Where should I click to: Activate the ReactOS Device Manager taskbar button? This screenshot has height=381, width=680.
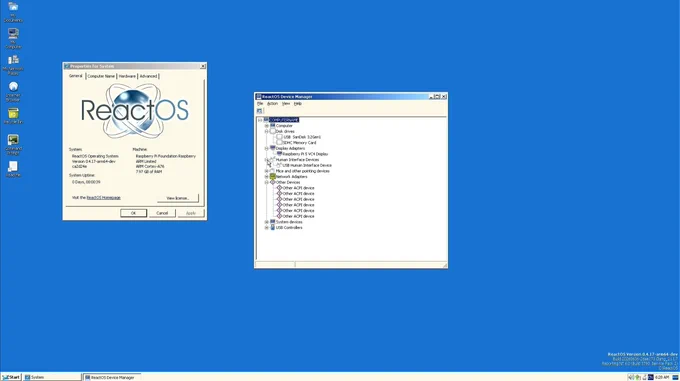click(112, 377)
